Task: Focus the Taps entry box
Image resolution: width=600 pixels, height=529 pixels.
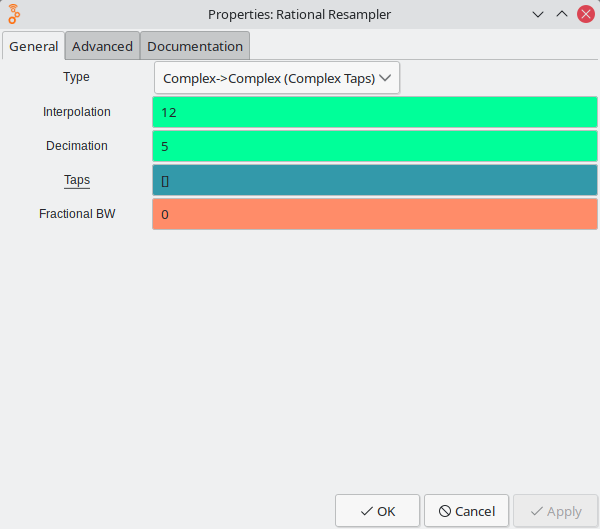Action: [374, 180]
